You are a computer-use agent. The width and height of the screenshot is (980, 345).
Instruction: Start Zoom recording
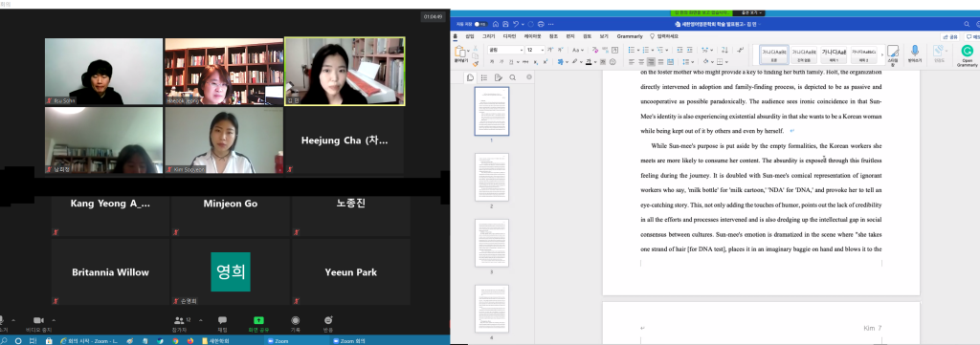coord(295,323)
